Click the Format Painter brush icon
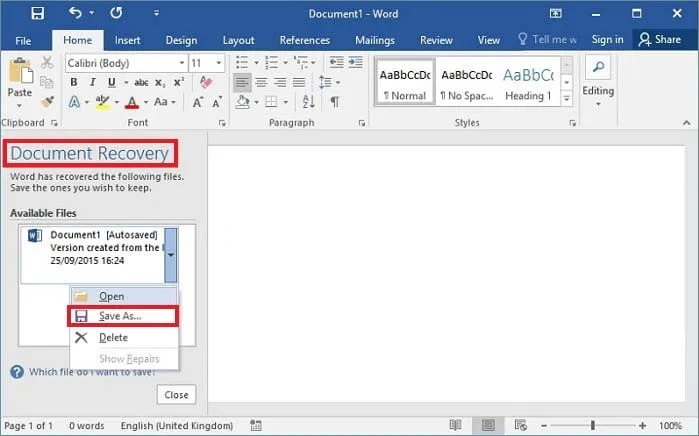The image size is (699, 436). click(46, 101)
